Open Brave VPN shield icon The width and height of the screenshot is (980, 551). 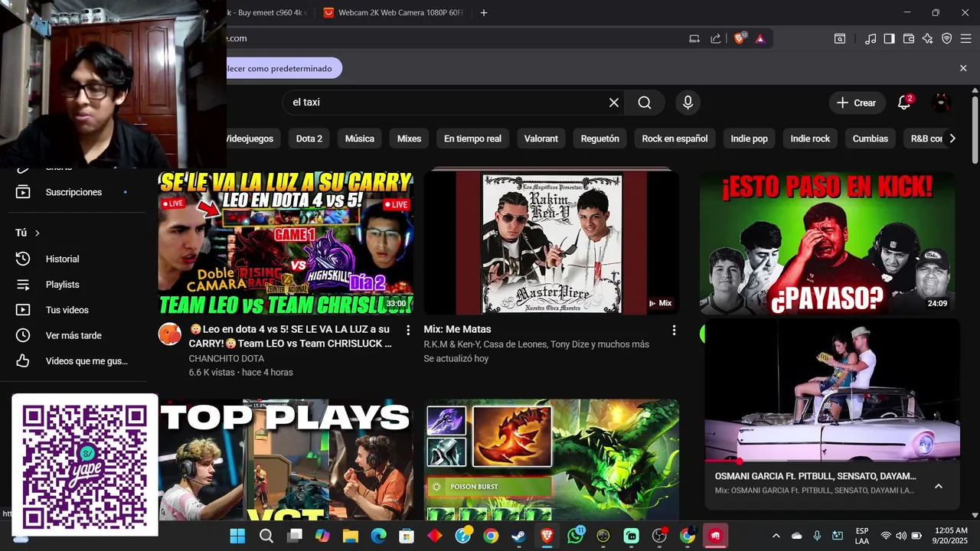tap(947, 38)
